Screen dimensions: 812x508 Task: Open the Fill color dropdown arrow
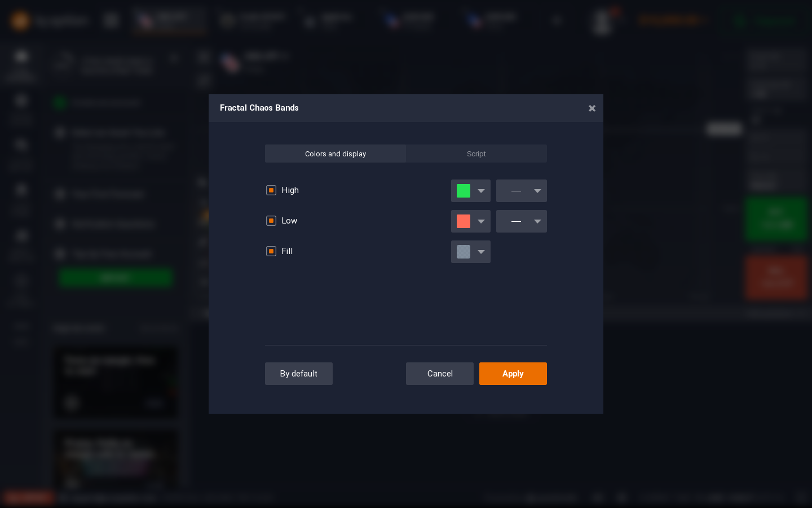[x=481, y=252]
